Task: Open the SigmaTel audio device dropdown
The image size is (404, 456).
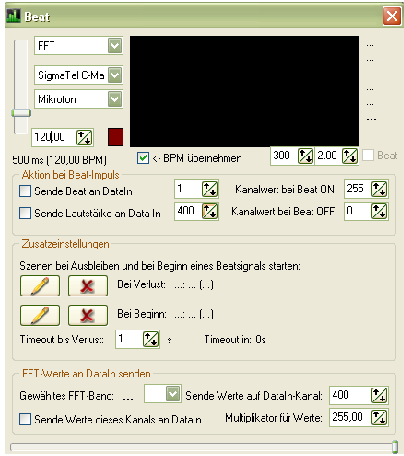Action: 115,75
